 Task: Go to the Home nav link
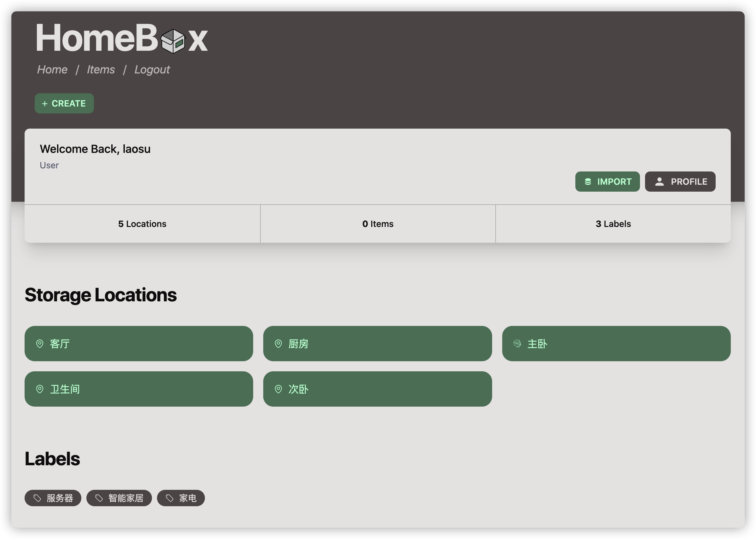coord(52,70)
